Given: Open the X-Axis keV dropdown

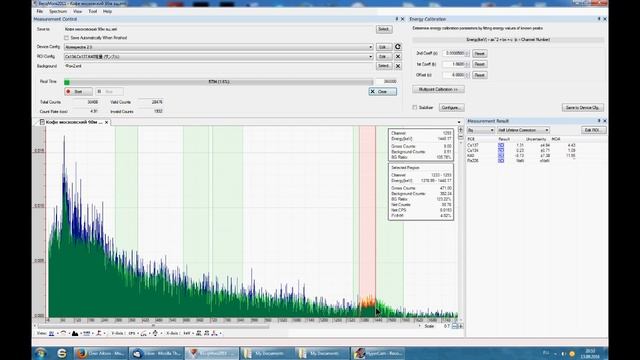Looking at the screenshot, I should pos(188,333).
